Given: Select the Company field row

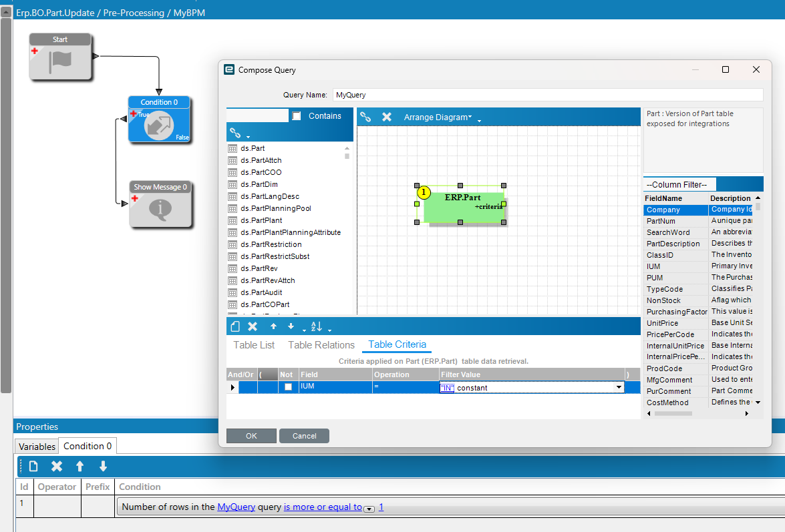Looking at the screenshot, I should pyautogui.click(x=699, y=210).
